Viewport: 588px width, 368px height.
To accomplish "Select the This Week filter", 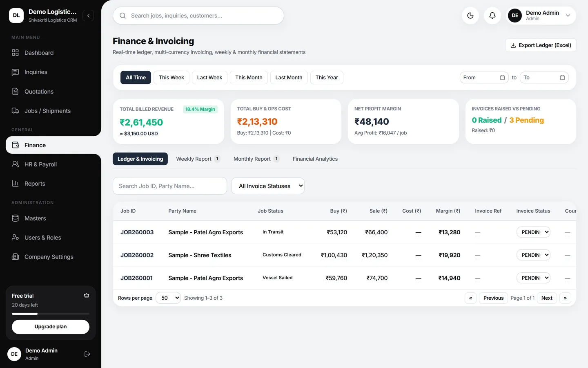I will point(171,78).
